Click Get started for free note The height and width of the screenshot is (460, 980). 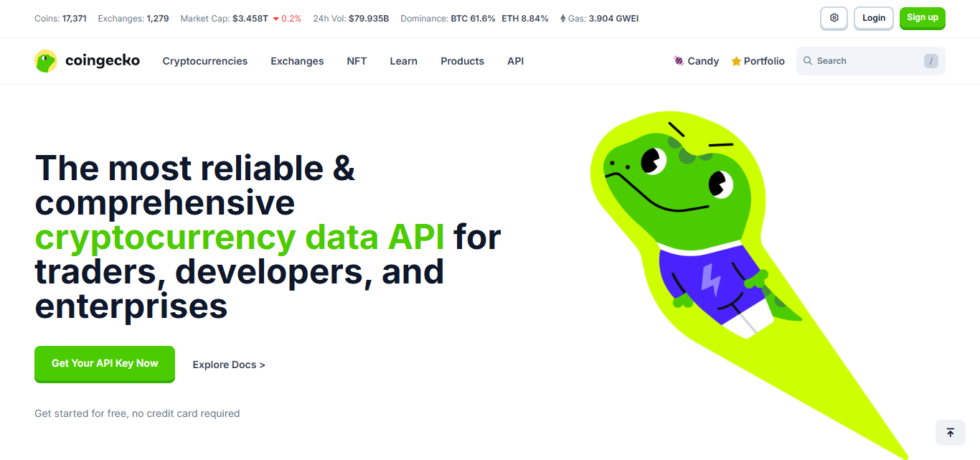pos(137,413)
